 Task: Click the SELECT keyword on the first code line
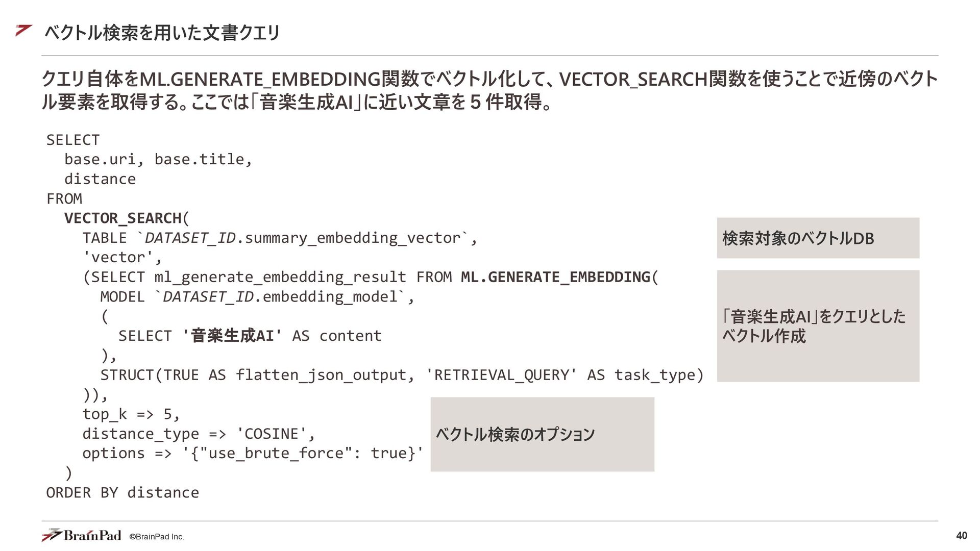73,140
